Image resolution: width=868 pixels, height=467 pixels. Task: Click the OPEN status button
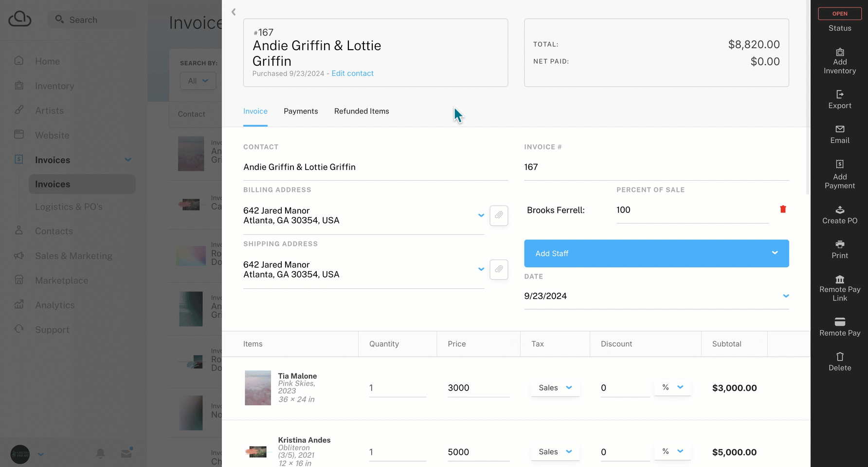839,14
